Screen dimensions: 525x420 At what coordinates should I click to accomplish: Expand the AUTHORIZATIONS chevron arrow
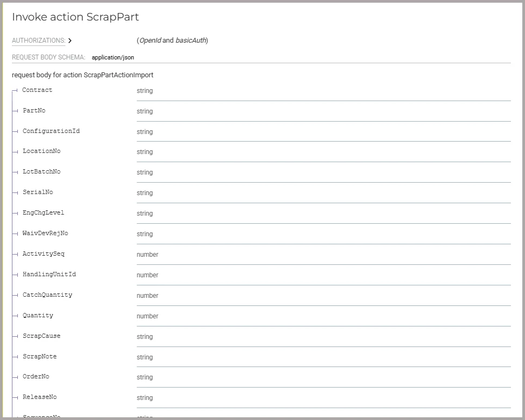[x=70, y=41]
